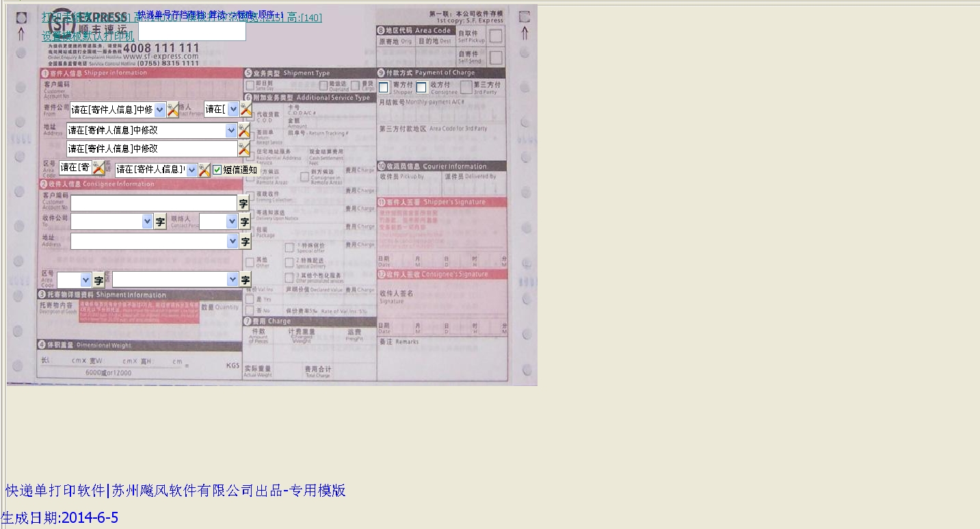Open the shipper phone number dropdown

point(192,170)
